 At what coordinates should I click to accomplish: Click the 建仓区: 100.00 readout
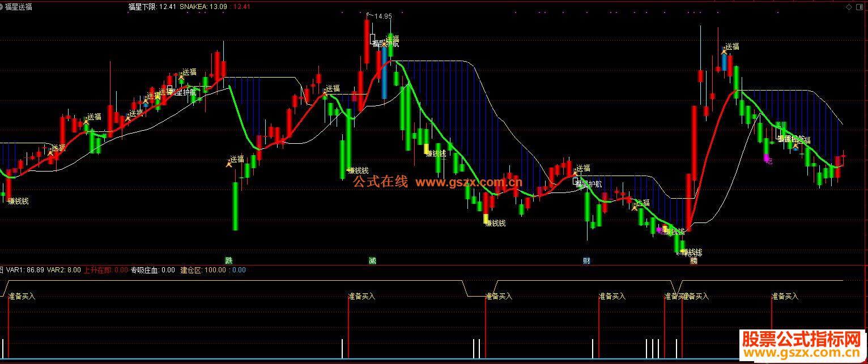203,270
